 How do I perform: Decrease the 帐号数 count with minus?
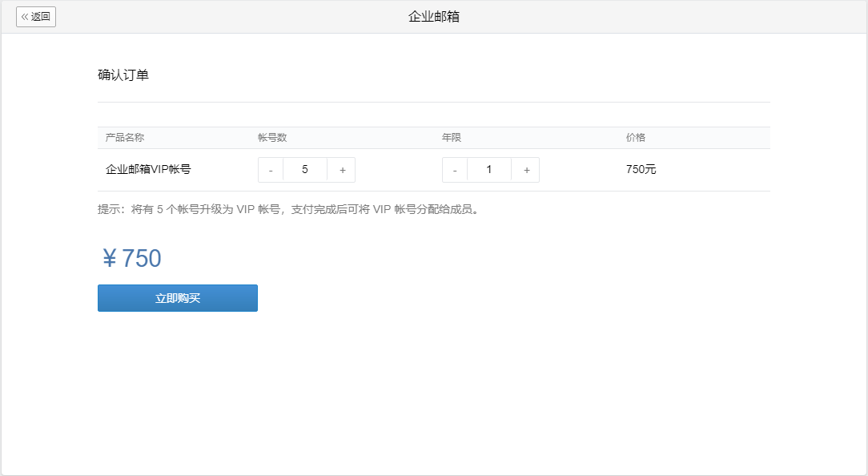[271, 170]
